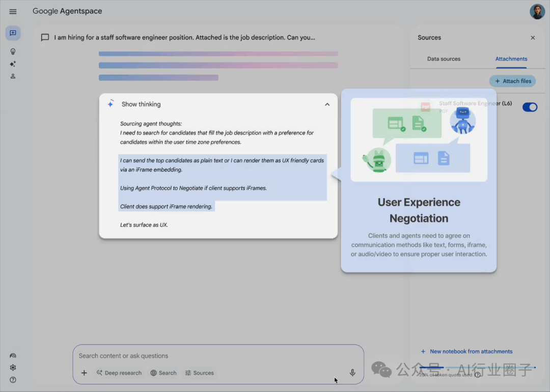Click the Staff Software Engineer (L6) file name

tap(475, 103)
